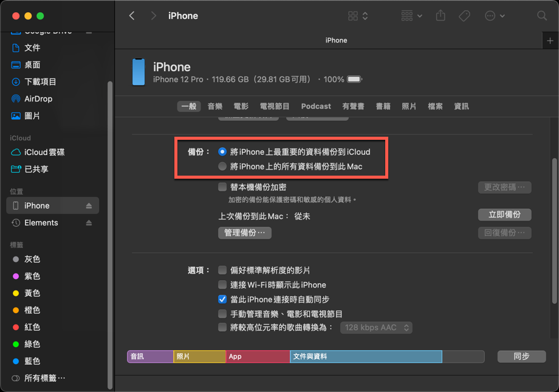Click the 文件與資料 storage bar segment
The height and width of the screenshot is (392, 559).
[366, 356]
